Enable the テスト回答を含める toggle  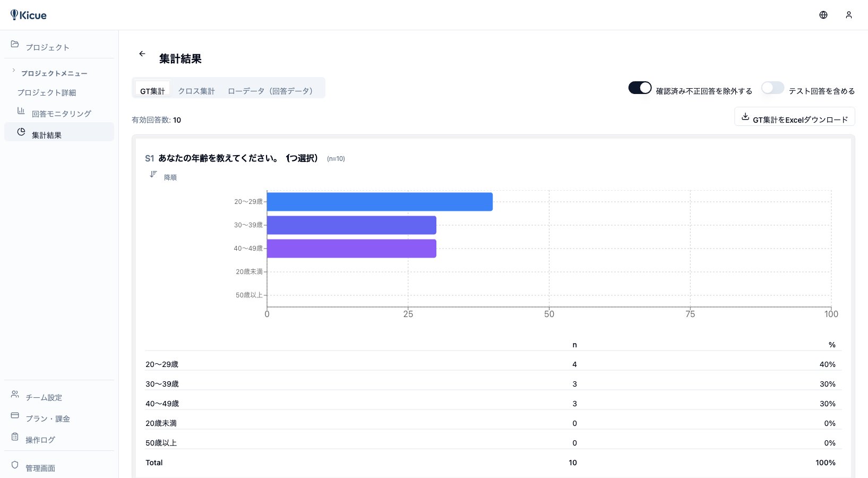(772, 88)
